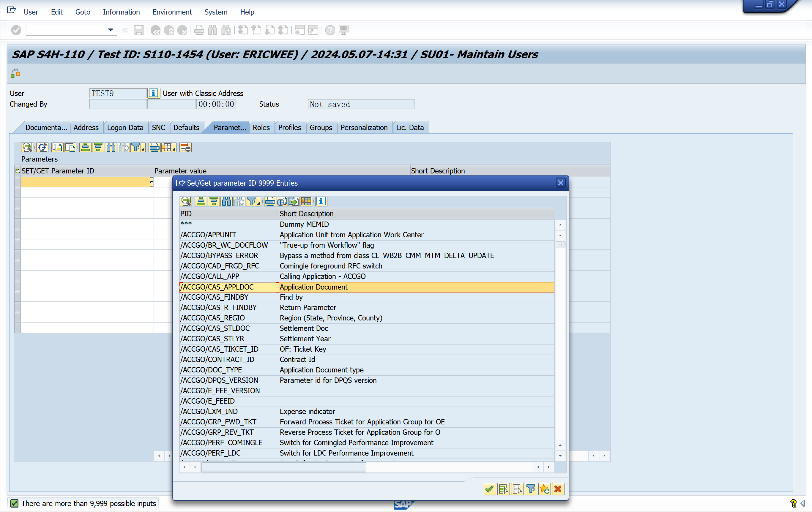
Task: Select the /ACCGO/CAS_REGIO parameter entry
Action: (x=212, y=318)
